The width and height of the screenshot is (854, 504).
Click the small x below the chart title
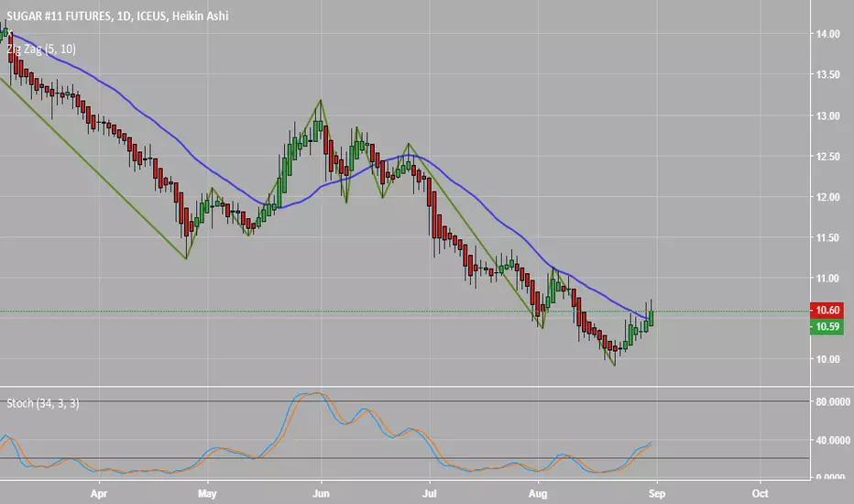point(9,34)
